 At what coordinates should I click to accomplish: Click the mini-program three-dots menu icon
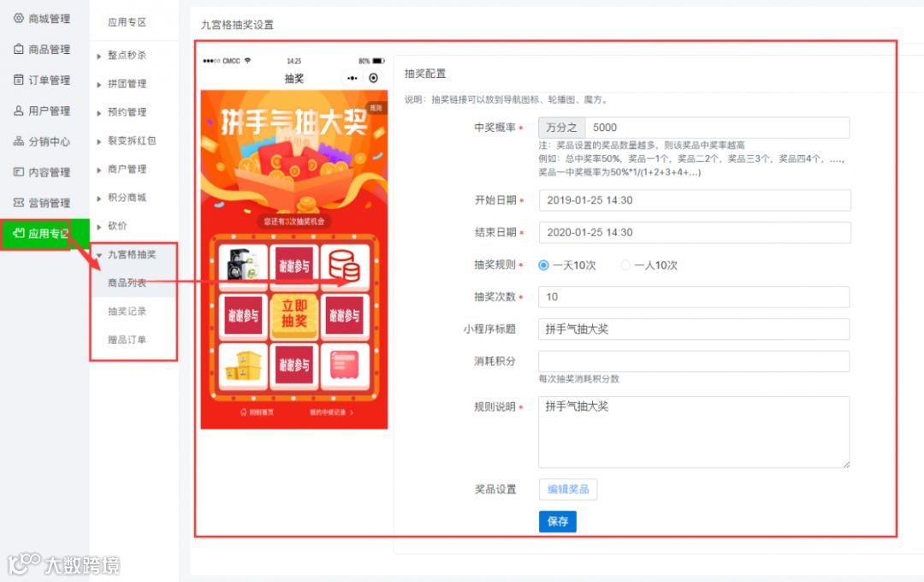(352, 78)
